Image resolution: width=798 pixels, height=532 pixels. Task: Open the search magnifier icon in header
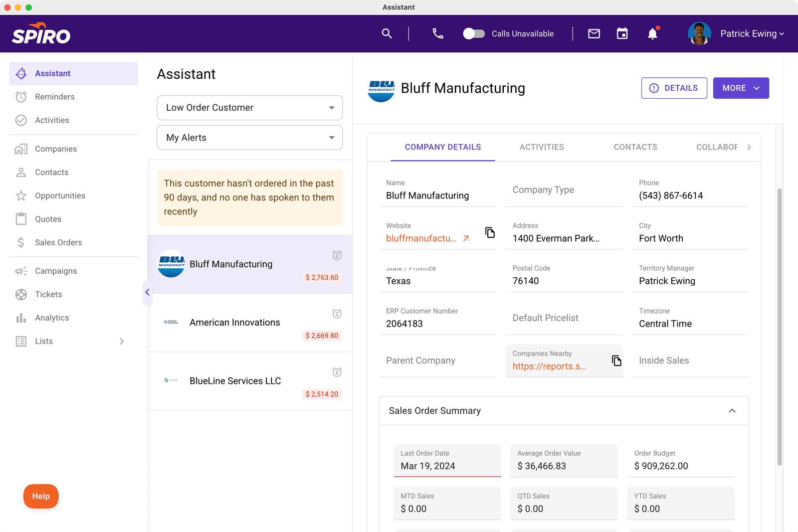pyautogui.click(x=387, y=33)
